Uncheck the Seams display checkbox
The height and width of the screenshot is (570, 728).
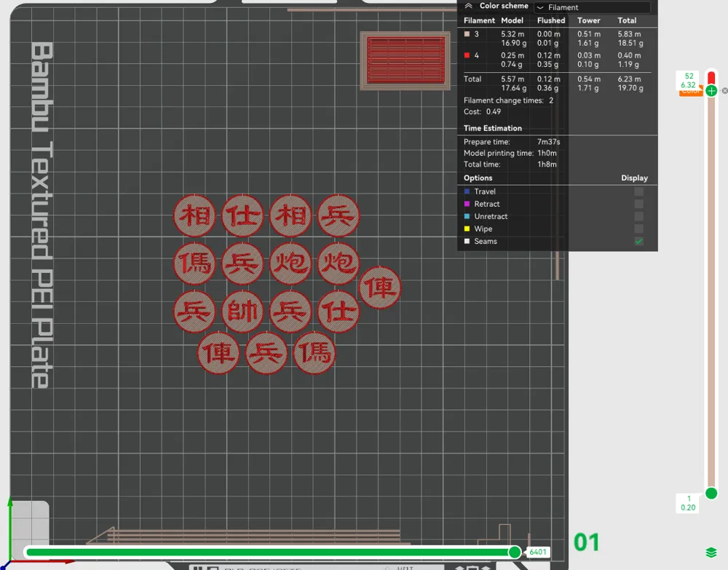tap(638, 241)
